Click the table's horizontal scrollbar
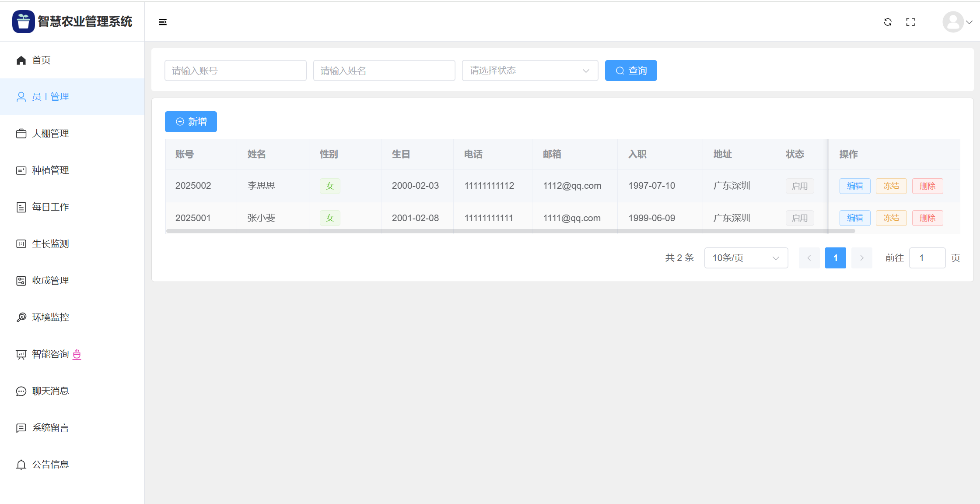 click(x=510, y=231)
